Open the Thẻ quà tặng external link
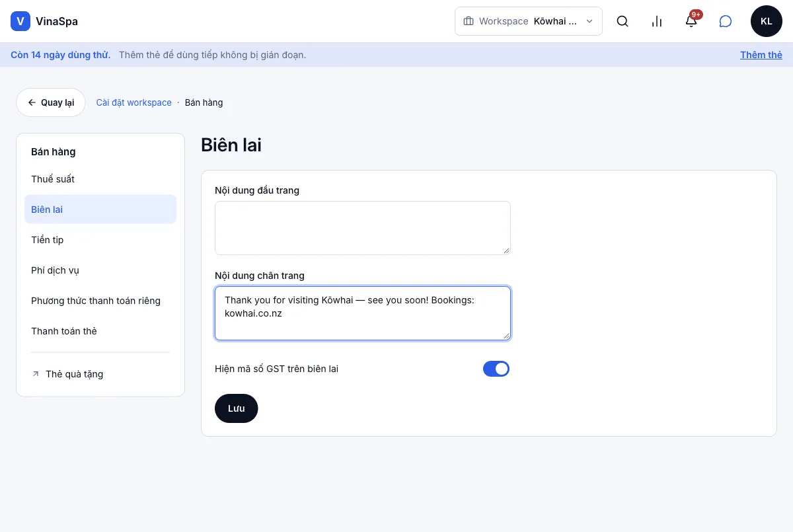Image resolution: width=793 pixels, height=532 pixels. coord(100,374)
